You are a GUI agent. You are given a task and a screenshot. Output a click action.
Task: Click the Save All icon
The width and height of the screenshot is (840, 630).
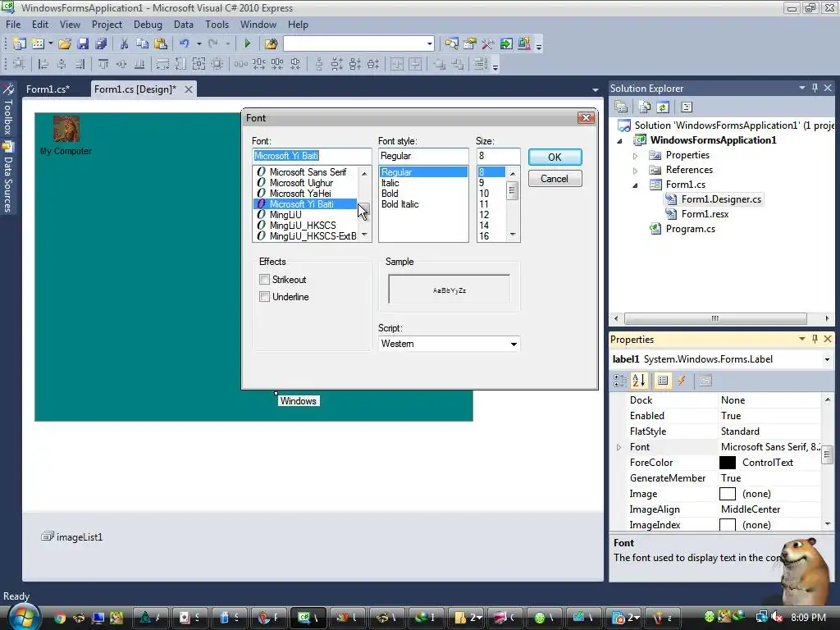[101, 43]
